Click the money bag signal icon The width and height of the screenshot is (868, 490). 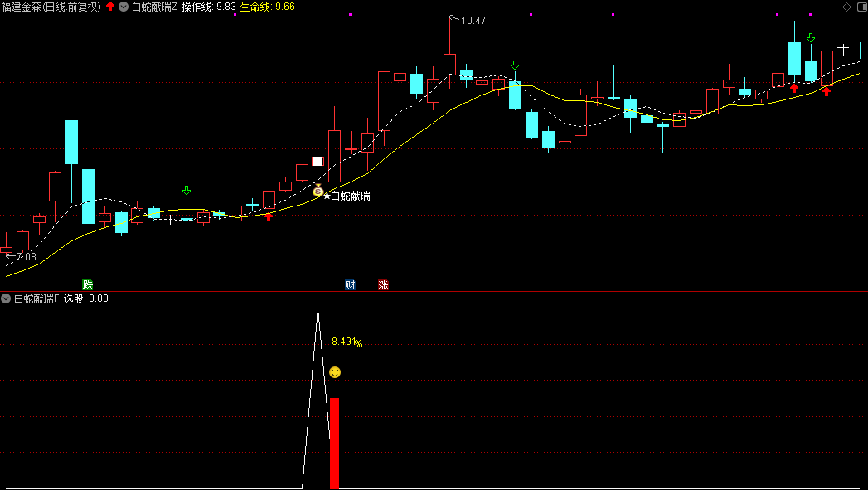[318, 190]
